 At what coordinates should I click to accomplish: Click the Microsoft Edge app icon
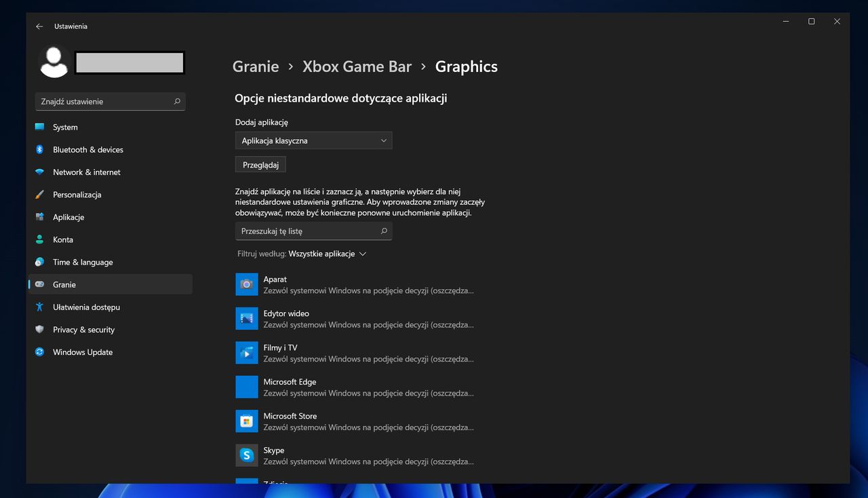pyautogui.click(x=246, y=386)
